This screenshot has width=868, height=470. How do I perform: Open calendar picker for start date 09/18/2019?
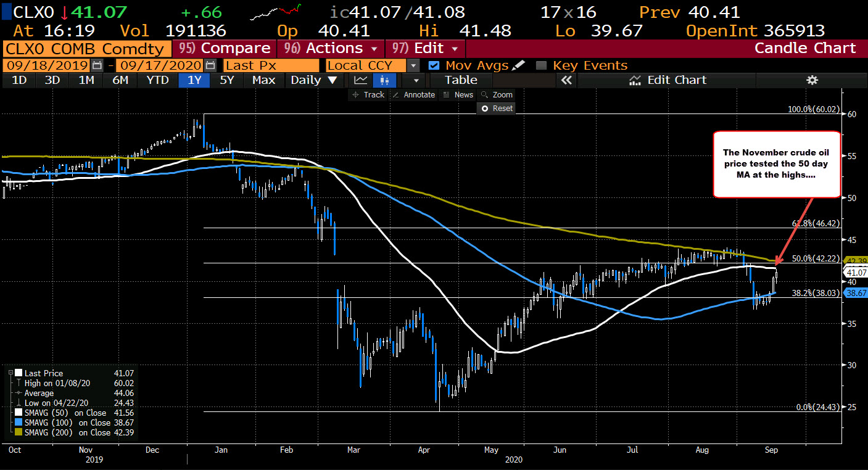(x=97, y=65)
